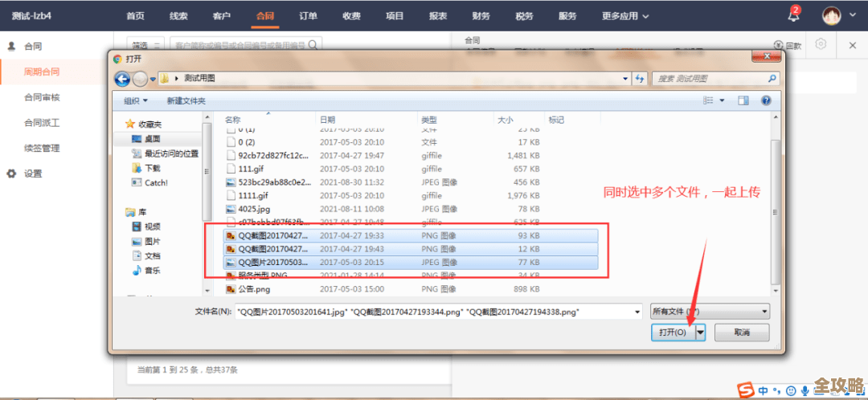Open 文档 library in navigation pane
Viewport: 868px width, 400px height.
pyautogui.click(x=147, y=255)
